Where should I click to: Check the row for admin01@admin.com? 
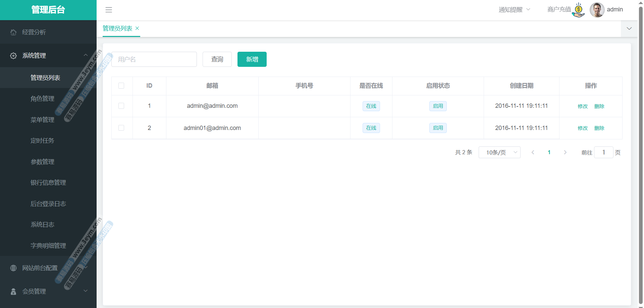point(121,128)
